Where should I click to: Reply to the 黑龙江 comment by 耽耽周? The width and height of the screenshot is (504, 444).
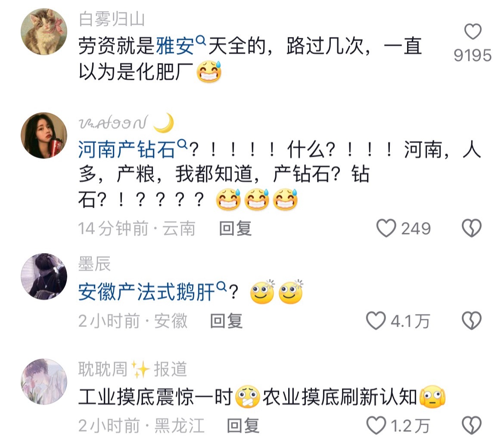coord(243,425)
